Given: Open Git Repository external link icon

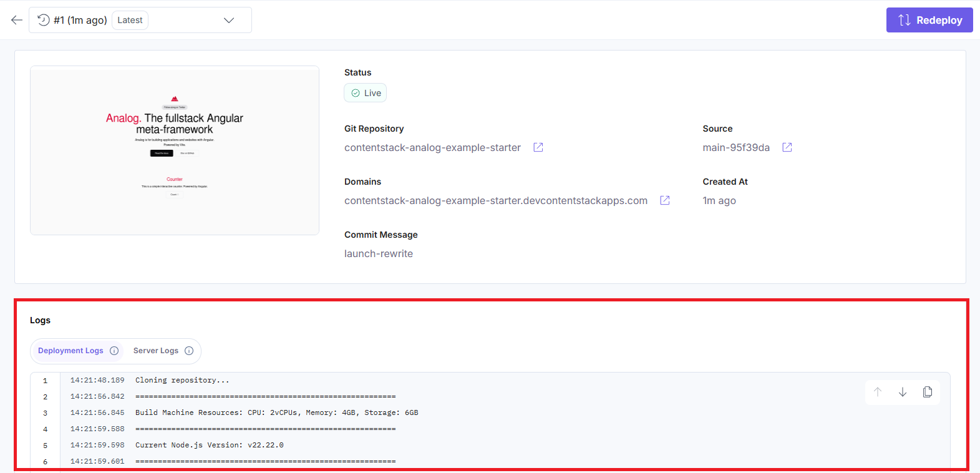Looking at the screenshot, I should [x=538, y=147].
